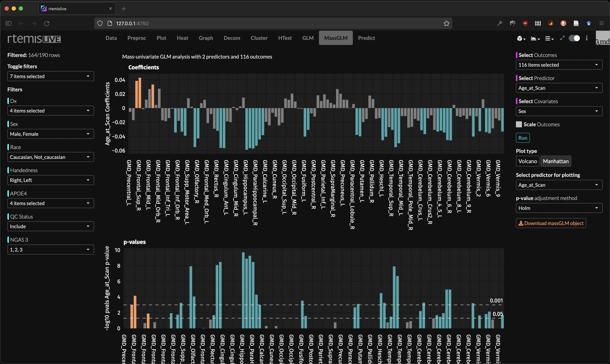Switch to the Graph tab

tap(206, 38)
